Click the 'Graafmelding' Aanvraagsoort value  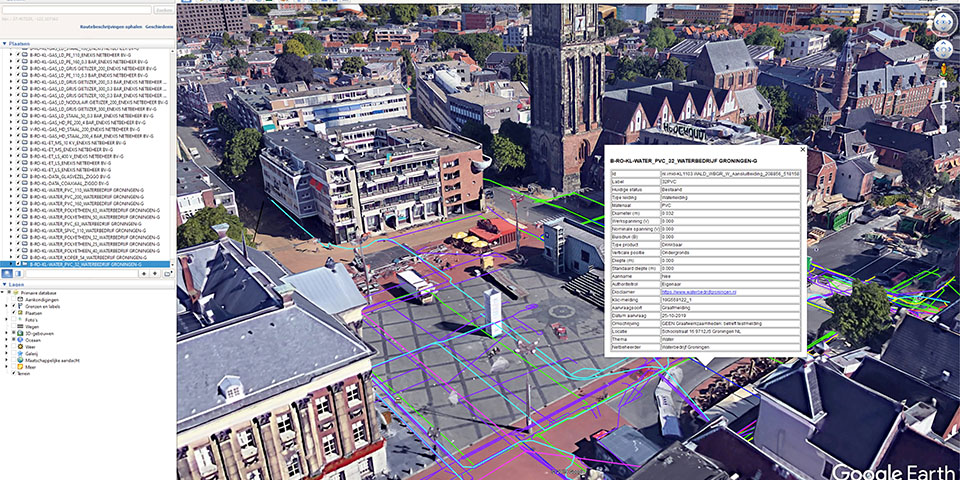tap(675, 307)
